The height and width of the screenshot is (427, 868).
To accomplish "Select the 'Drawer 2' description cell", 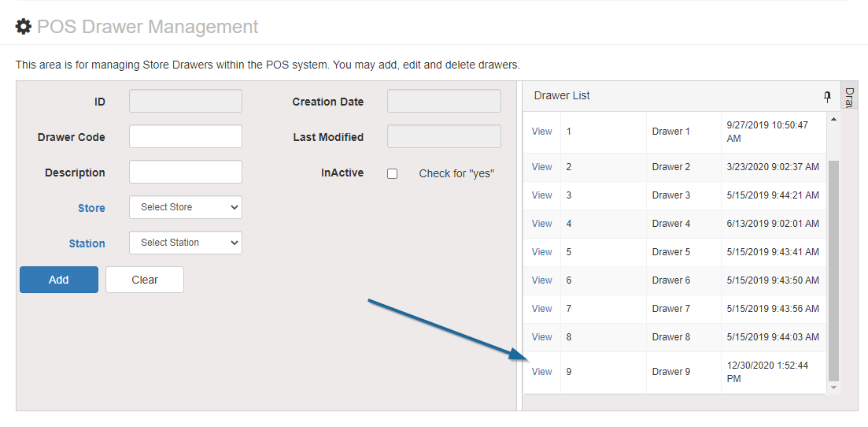I will [x=684, y=168].
